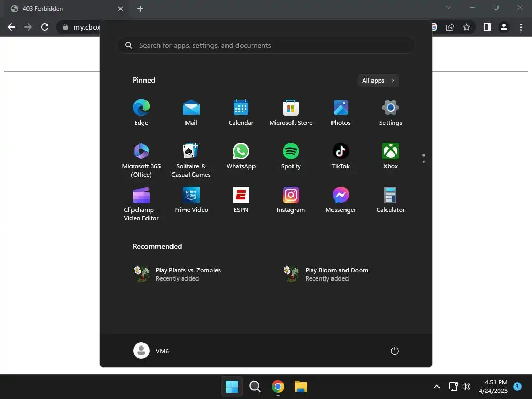Toggle Chrome side panel
The width and height of the screenshot is (532, 399).
click(x=487, y=27)
